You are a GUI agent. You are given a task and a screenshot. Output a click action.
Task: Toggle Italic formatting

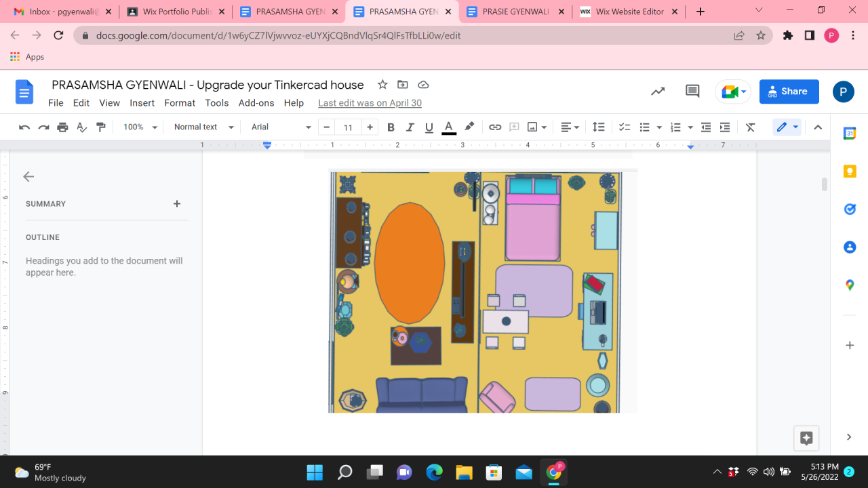[410, 127]
